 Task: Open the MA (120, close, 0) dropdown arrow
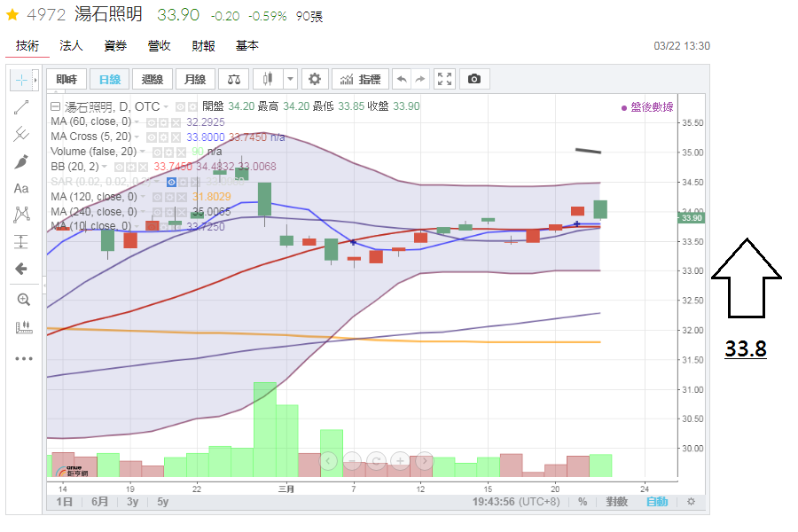pos(143,197)
